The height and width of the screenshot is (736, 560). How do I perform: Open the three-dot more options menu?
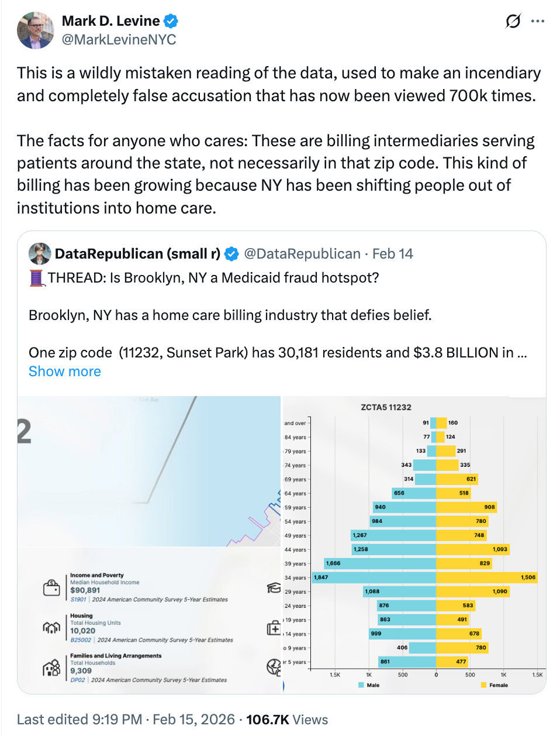click(x=538, y=22)
